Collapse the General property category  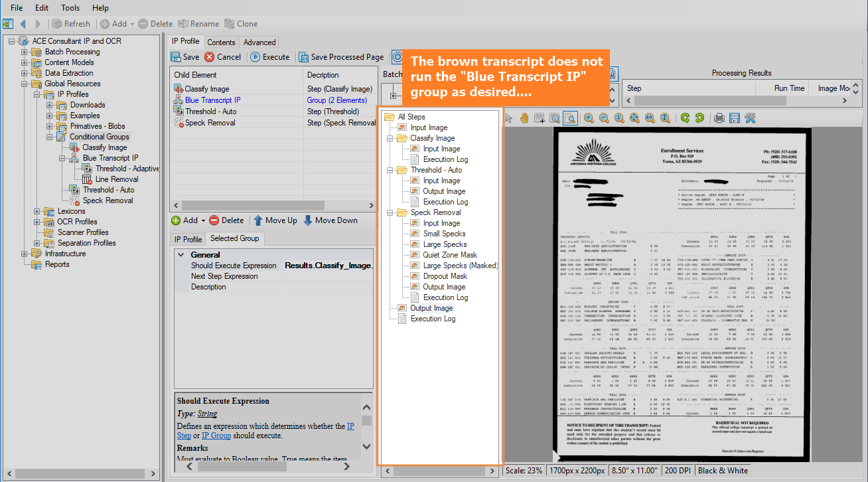coord(181,255)
